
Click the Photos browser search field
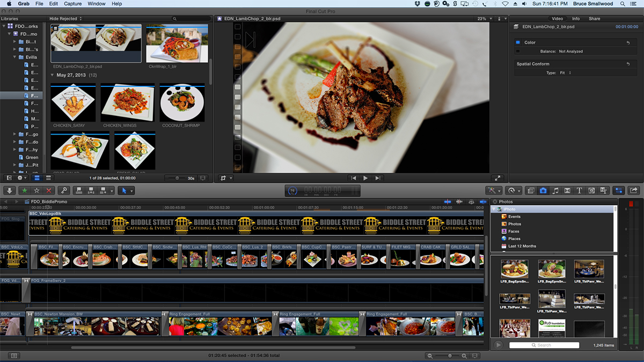click(544, 345)
